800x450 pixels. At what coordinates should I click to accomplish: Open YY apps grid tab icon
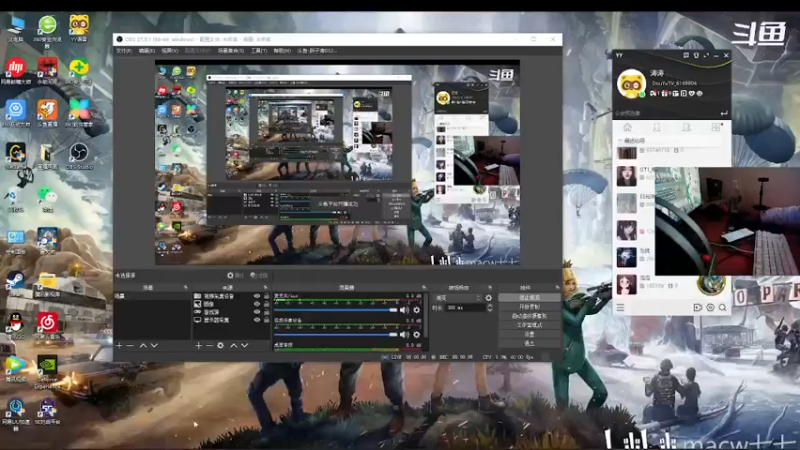click(716, 127)
